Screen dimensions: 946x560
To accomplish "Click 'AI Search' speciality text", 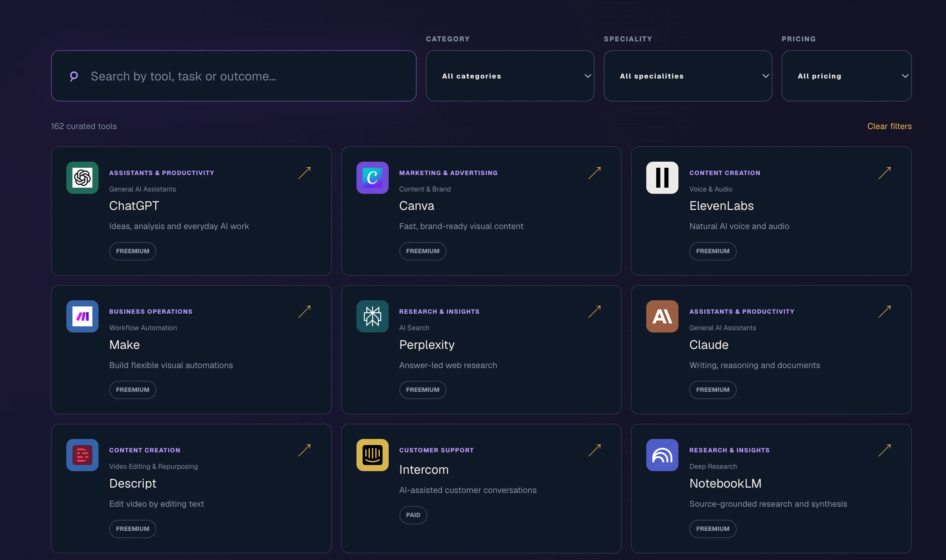I will tap(414, 328).
